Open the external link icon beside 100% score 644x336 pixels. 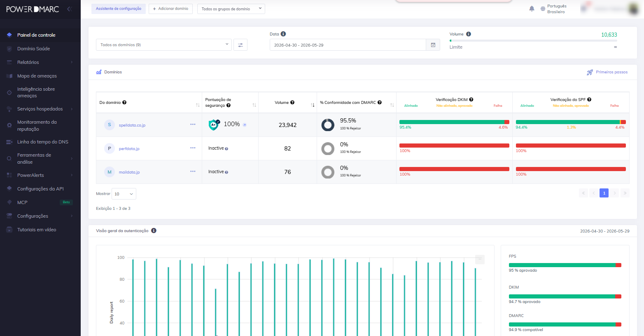245,125
